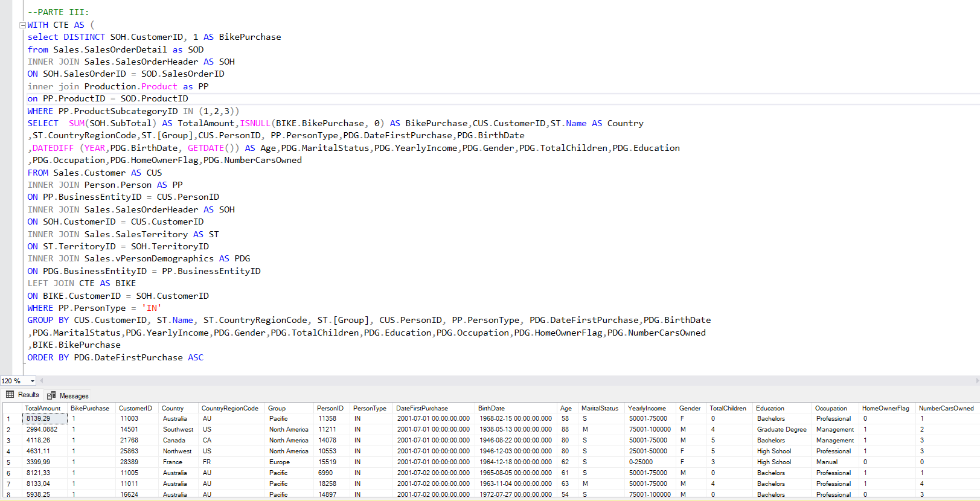
Task: Click the horizontal scrollbar right arrow
Action: click(x=976, y=381)
